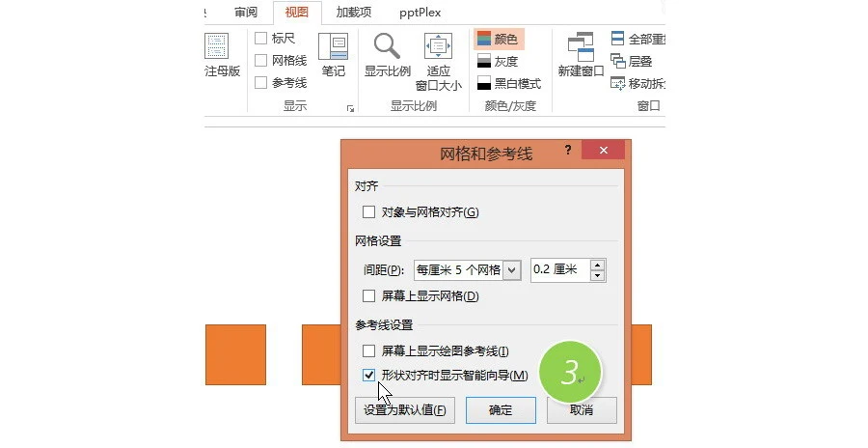Select the orange square left of dialog
Viewport: 868px width, 448px height.
click(x=321, y=355)
